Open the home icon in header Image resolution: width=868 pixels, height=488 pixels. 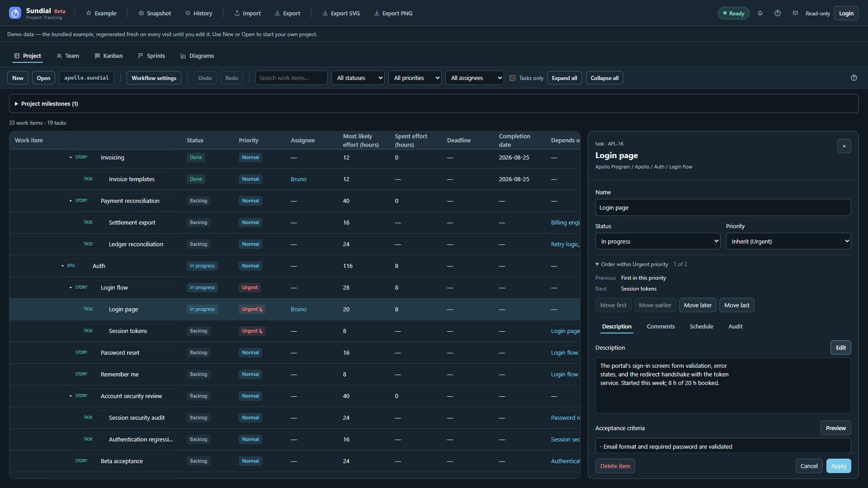(x=760, y=13)
